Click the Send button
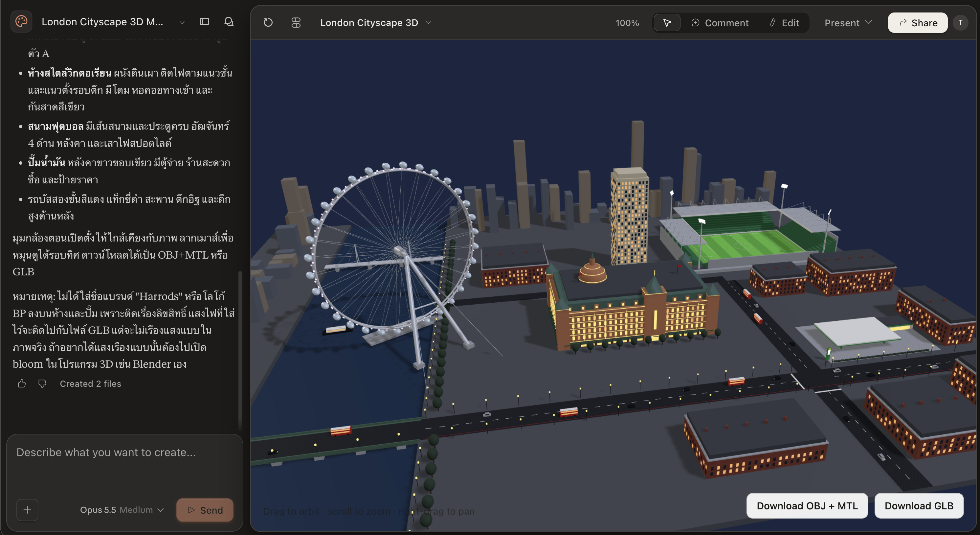The image size is (980, 535). click(x=205, y=510)
